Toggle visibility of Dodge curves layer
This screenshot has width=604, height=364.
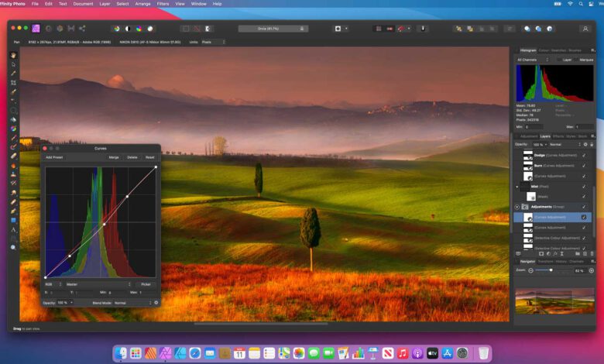pyautogui.click(x=584, y=155)
